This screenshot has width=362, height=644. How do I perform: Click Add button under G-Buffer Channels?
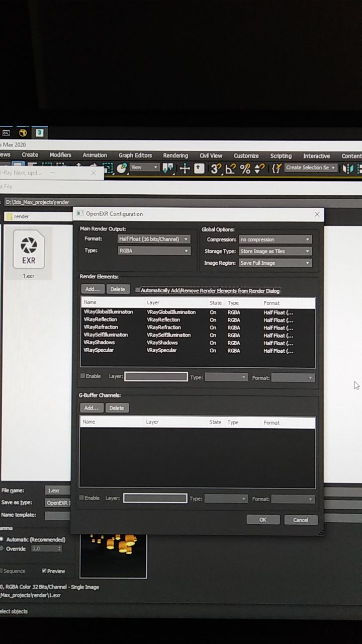tap(91, 408)
